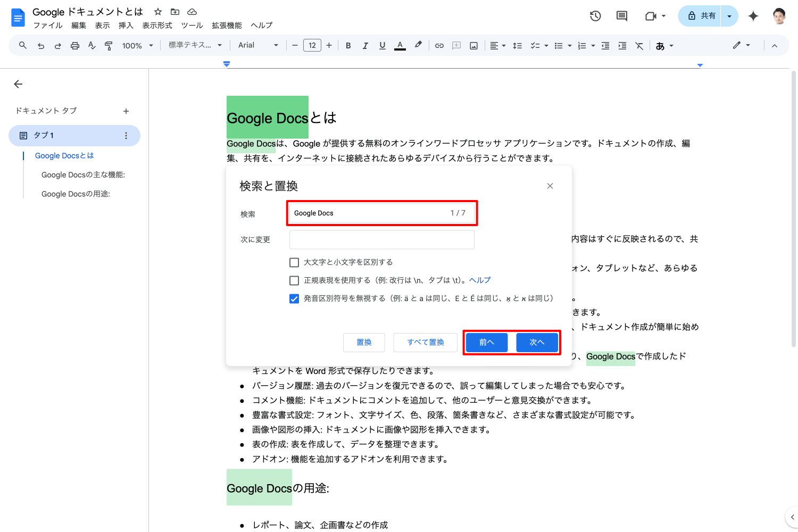Decrease font size with minus
The image size is (798, 532).
pyautogui.click(x=295, y=46)
